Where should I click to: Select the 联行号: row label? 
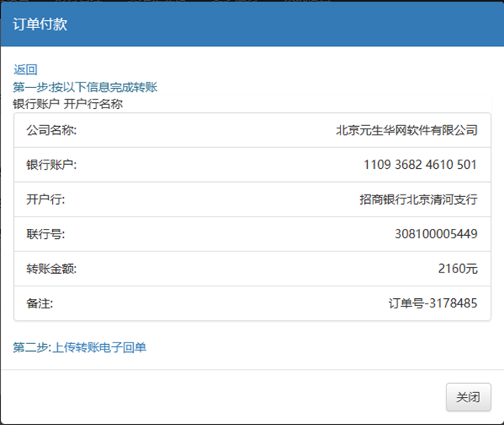click(46, 234)
